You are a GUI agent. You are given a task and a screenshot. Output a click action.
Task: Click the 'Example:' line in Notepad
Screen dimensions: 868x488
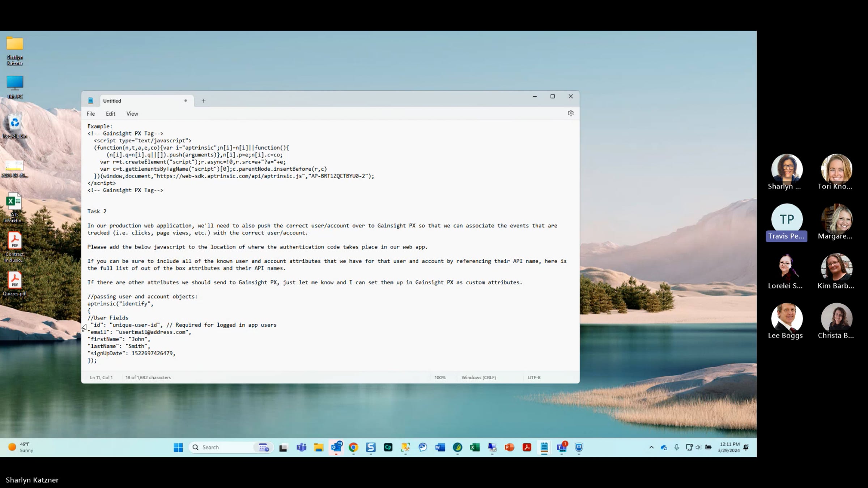100,127
